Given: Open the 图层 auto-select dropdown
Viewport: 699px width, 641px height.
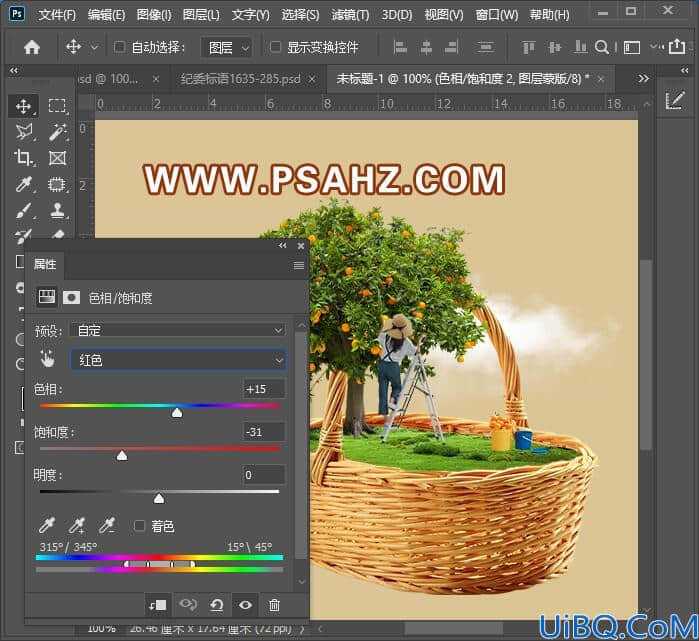Looking at the screenshot, I should coord(226,47).
